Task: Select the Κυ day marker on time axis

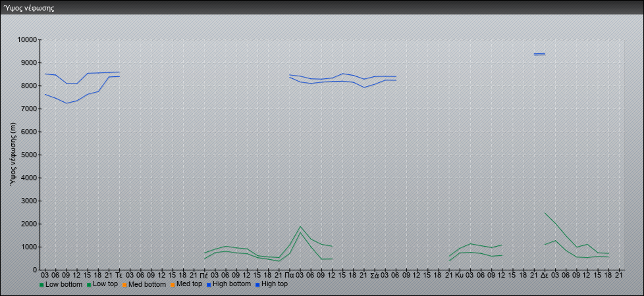Action: pos(459,274)
